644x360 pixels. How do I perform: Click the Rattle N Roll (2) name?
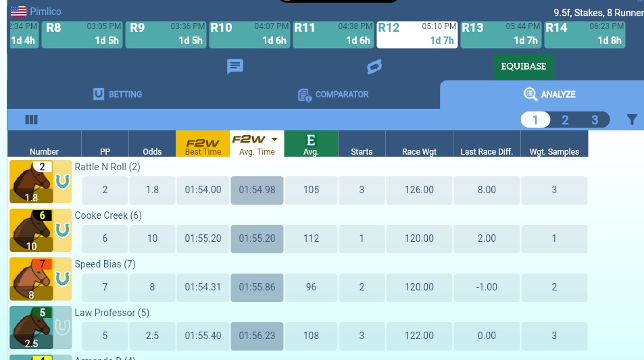[107, 167]
